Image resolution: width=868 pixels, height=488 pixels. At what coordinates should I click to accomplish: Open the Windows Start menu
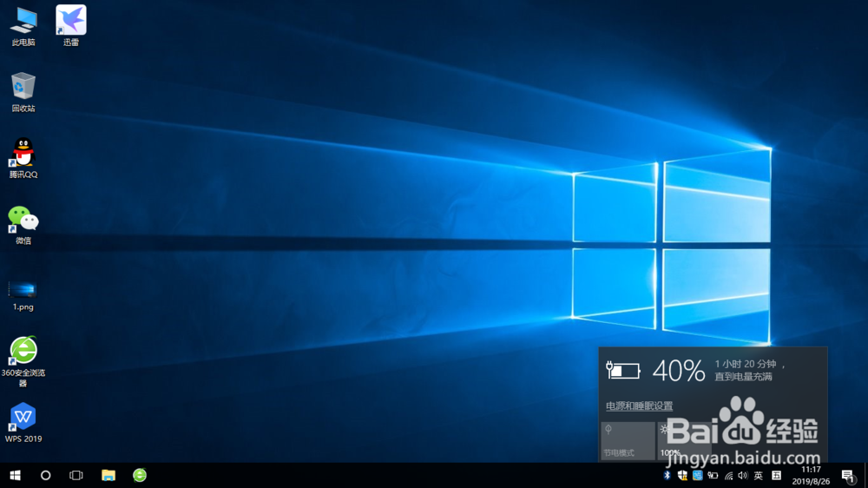(15, 475)
